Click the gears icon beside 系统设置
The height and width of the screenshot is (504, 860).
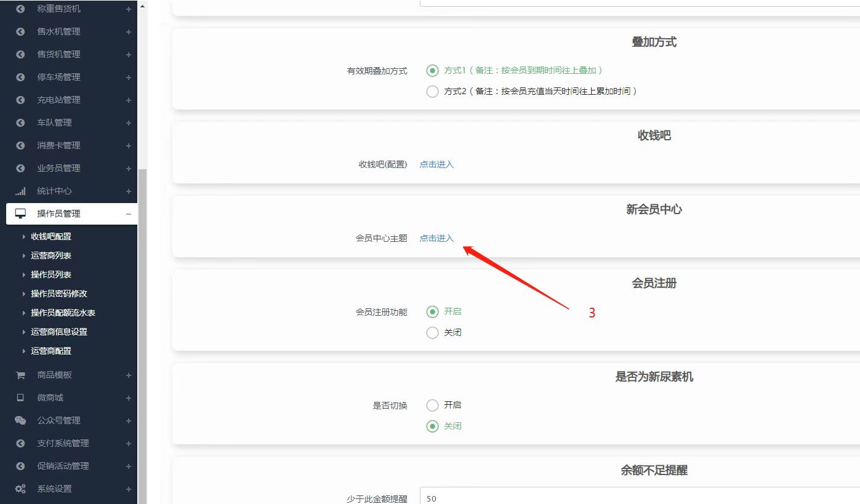[x=20, y=489]
